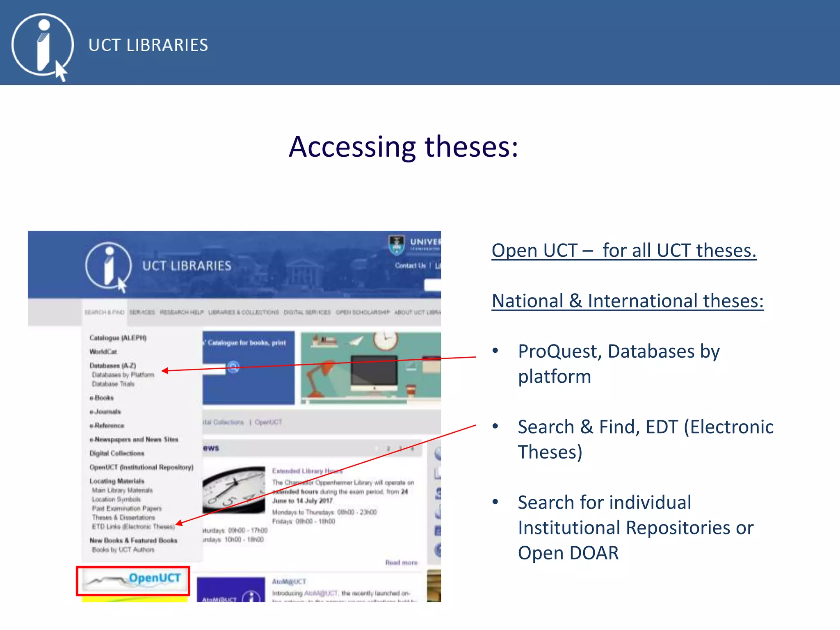Select Past Examination Papers

pyautogui.click(x=127, y=508)
